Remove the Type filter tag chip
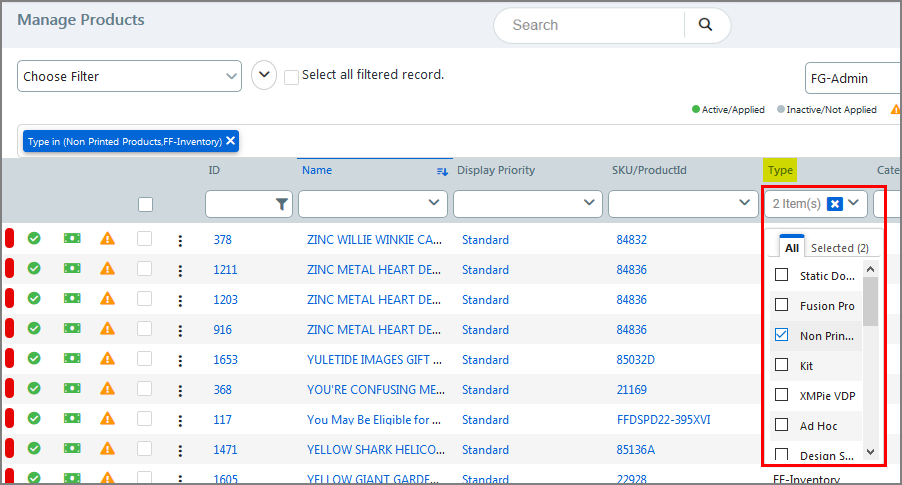 point(231,141)
